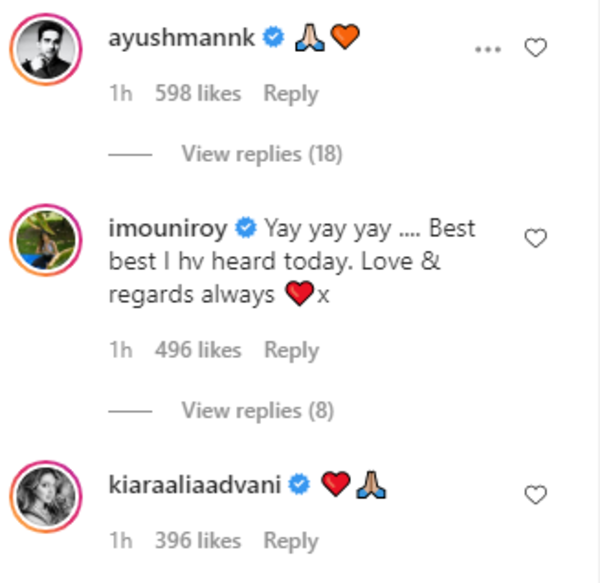Open kiaraaliaadvani's profile picture story
The image size is (600, 583).
click(46, 496)
